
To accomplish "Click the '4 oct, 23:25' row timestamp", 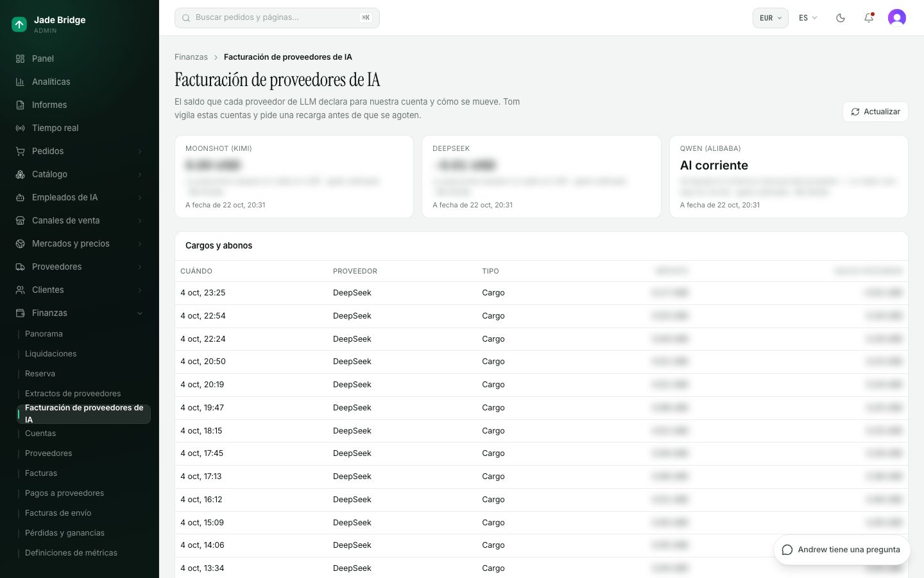I will [203, 293].
